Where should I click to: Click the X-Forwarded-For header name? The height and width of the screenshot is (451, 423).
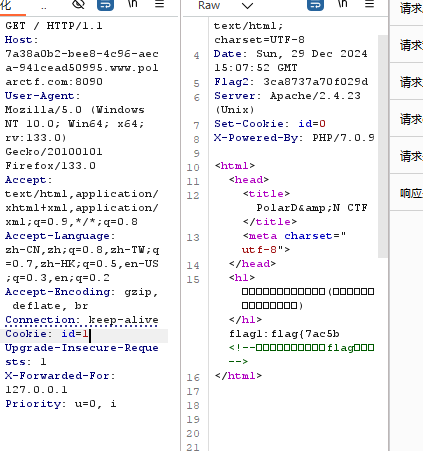tap(57, 376)
